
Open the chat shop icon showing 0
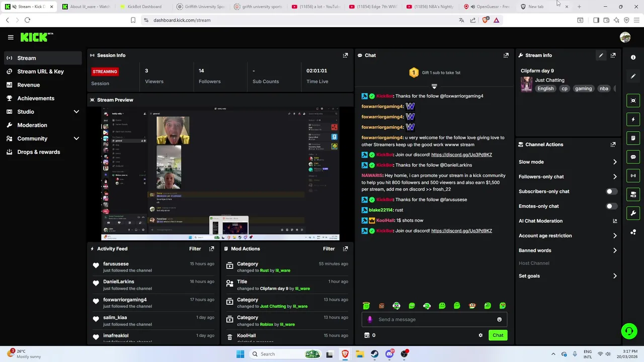pos(370,335)
